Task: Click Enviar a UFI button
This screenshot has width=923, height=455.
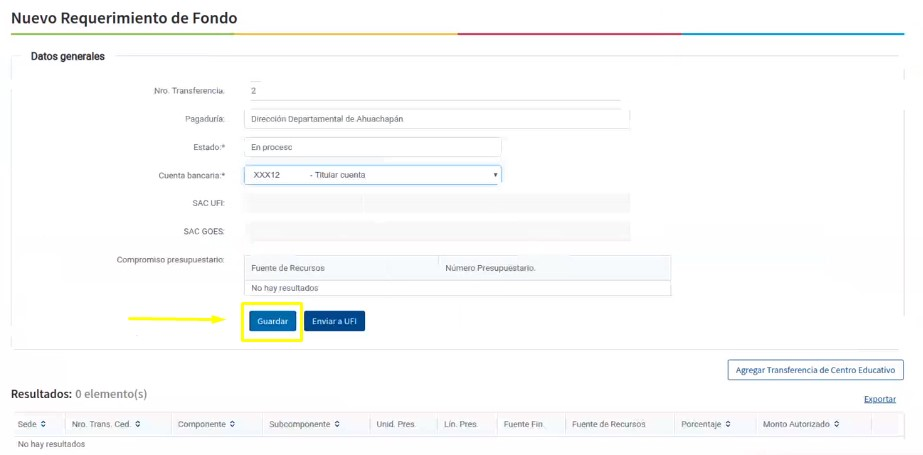Action: [x=334, y=321]
